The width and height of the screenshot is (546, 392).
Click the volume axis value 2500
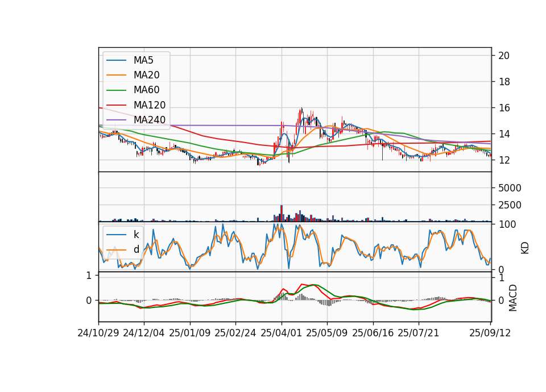point(510,205)
